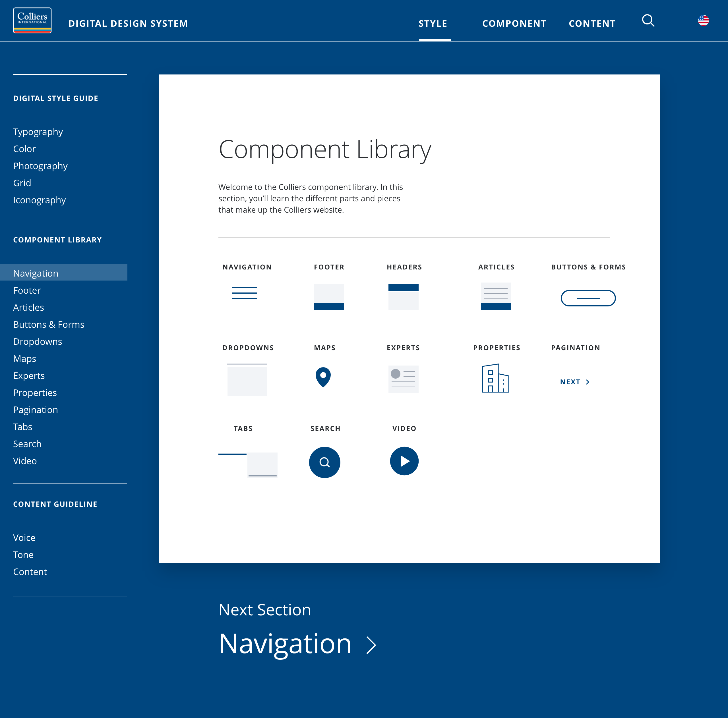Select Video in the sidebar

25,461
